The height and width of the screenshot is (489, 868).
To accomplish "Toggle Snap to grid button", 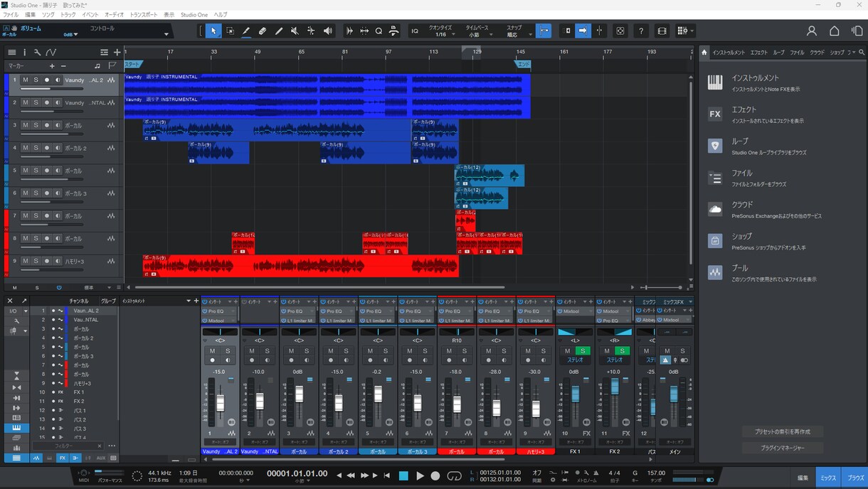I will click(544, 31).
